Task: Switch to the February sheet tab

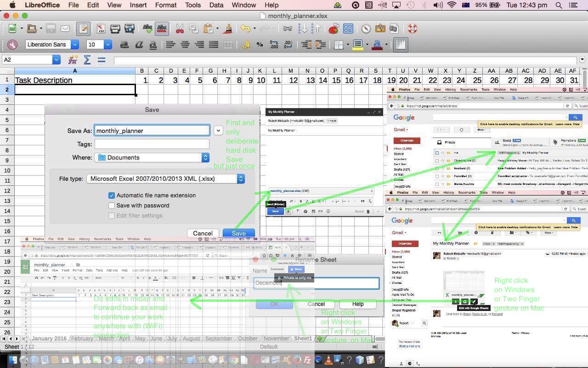Action: pyautogui.click(x=82, y=339)
